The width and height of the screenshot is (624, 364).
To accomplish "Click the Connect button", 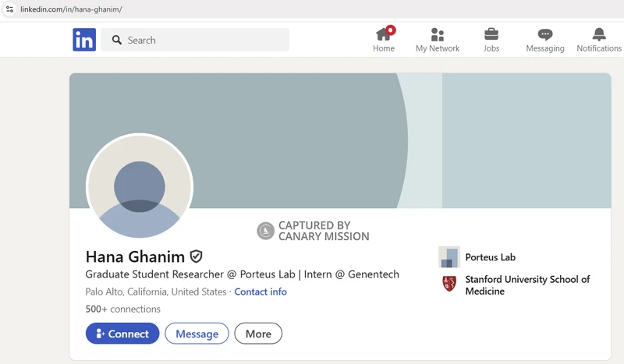I will point(122,334).
